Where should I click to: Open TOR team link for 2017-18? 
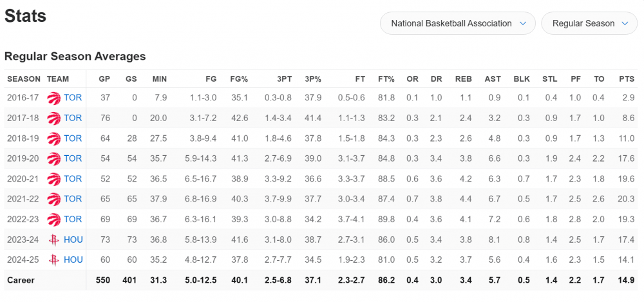pos(73,118)
